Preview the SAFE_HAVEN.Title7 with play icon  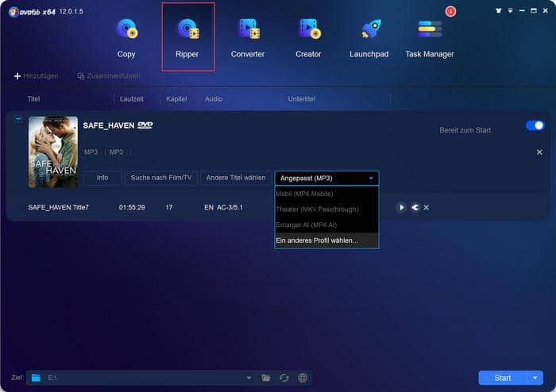(401, 208)
